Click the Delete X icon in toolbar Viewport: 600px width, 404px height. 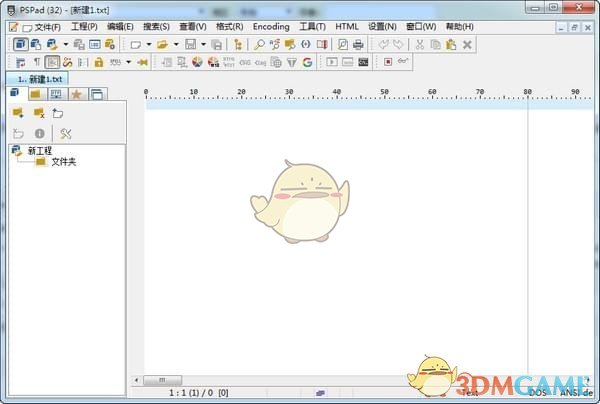(467, 45)
